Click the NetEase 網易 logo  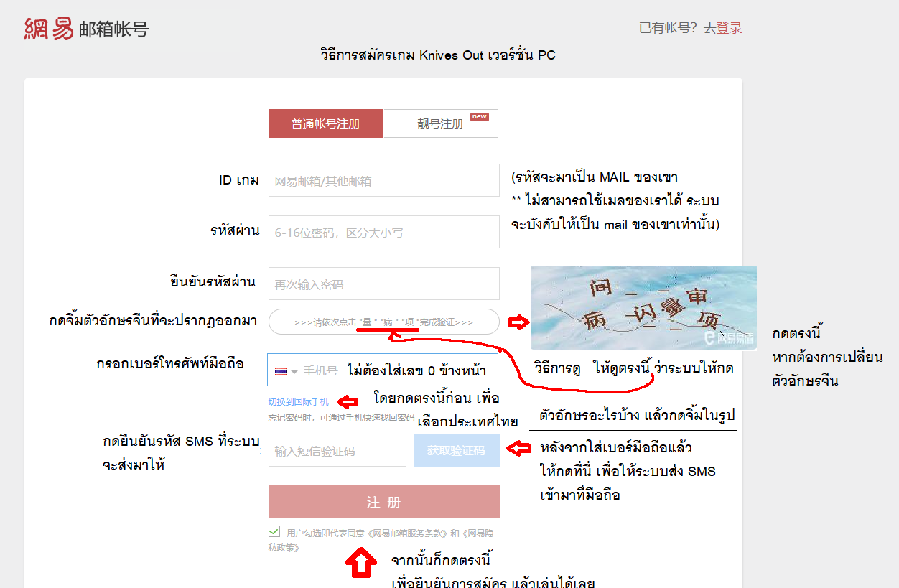click(x=49, y=29)
